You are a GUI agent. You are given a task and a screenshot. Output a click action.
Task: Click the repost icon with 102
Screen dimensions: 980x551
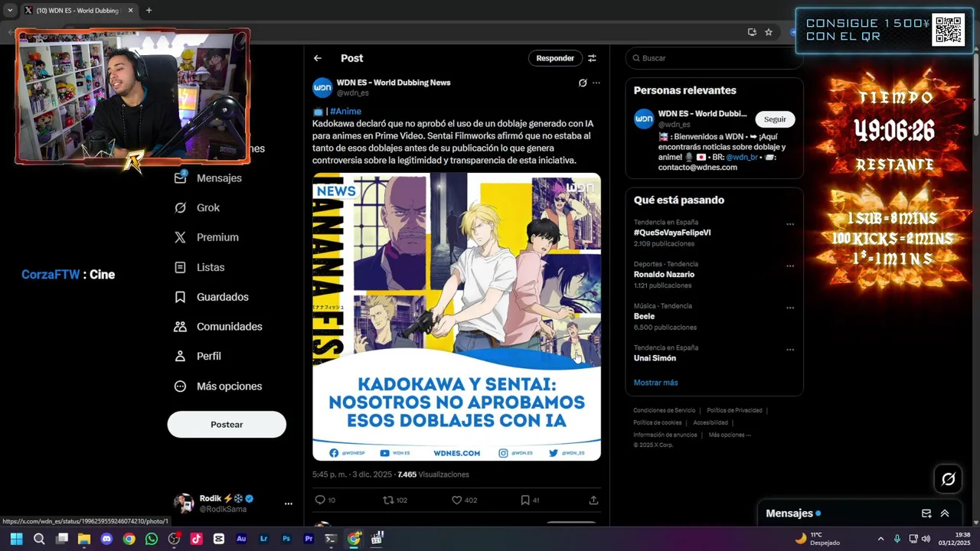388,500
